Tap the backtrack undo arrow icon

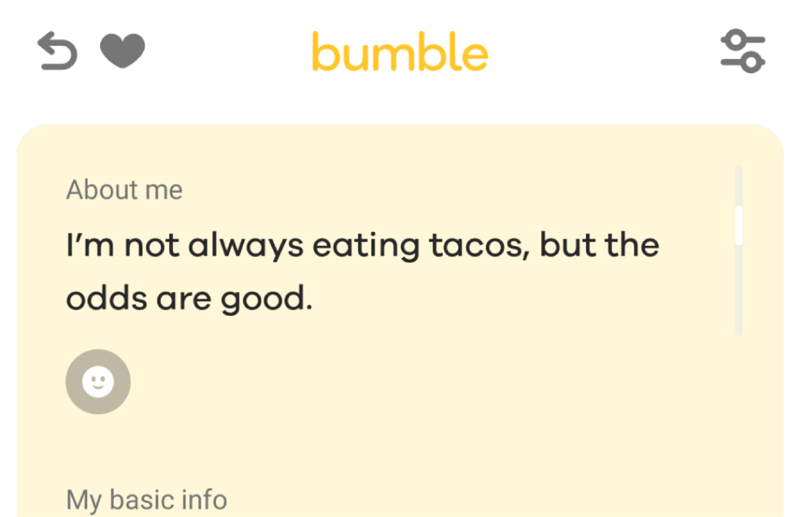click(x=57, y=51)
